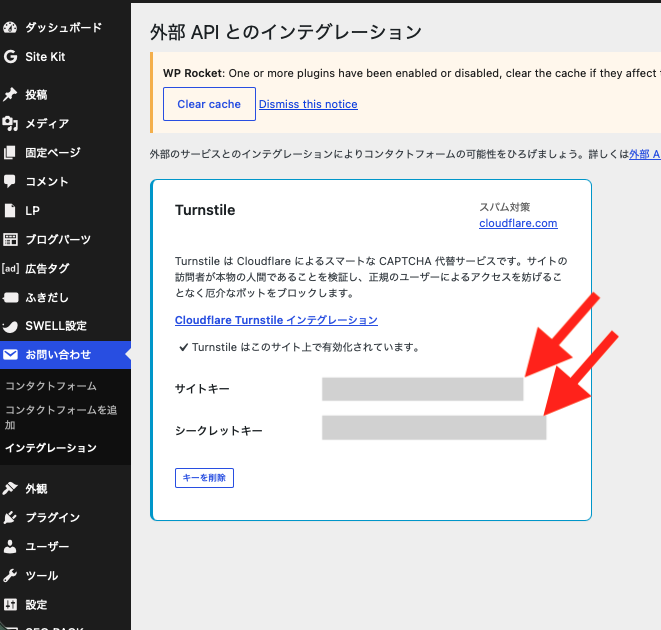The width and height of the screenshot is (661, 630).
Task: Click the dashboard gauge icon
Action: 10,27
